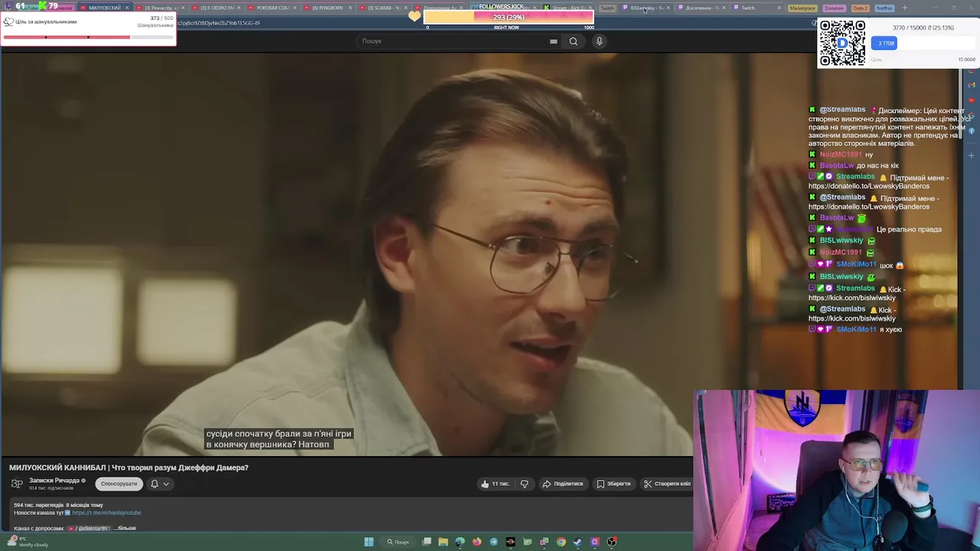Open new browser tab with plus

pos(904,8)
